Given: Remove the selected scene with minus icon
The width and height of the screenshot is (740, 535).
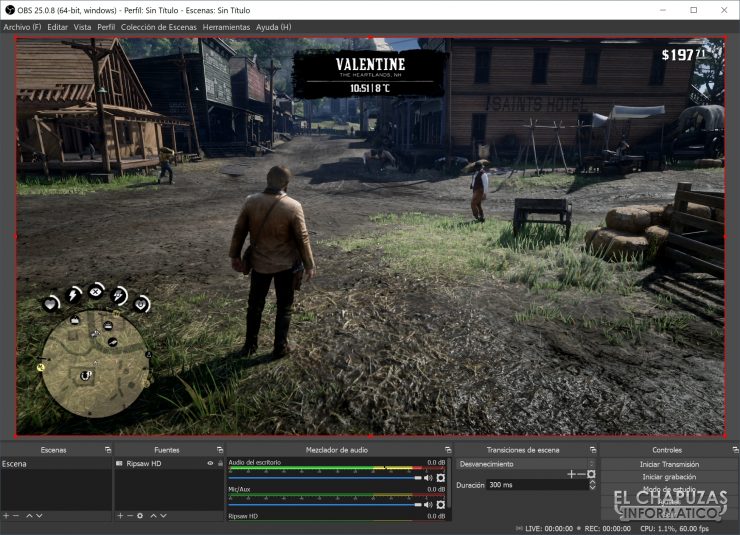Looking at the screenshot, I should [x=16, y=516].
